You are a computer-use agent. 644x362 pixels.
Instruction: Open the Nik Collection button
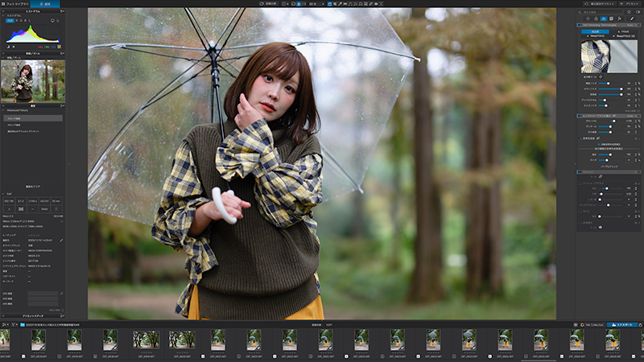coord(592,325)
